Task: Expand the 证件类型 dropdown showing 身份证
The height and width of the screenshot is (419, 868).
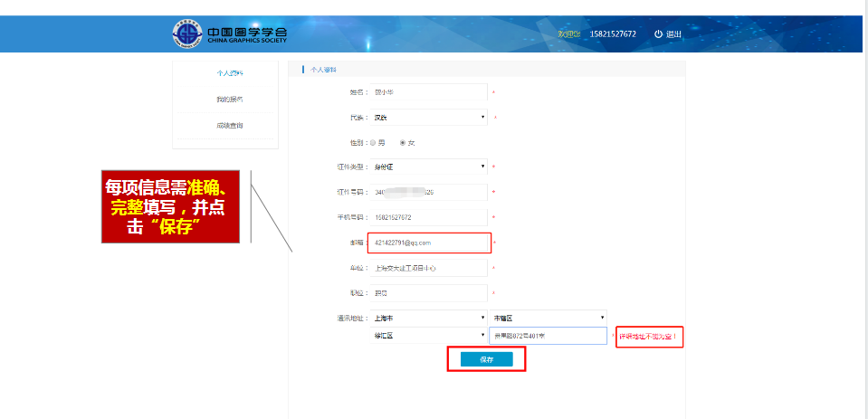Action: [429, 167]
